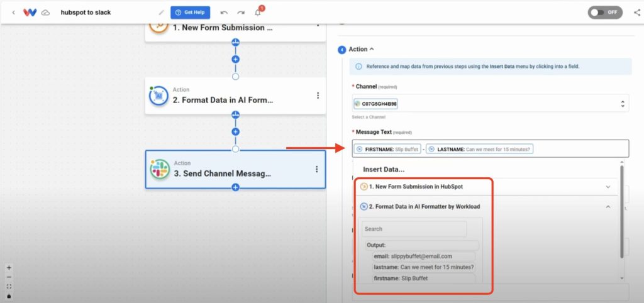Lock the canvas
This screenshot has height=303, width=644.
pos(9,296)
